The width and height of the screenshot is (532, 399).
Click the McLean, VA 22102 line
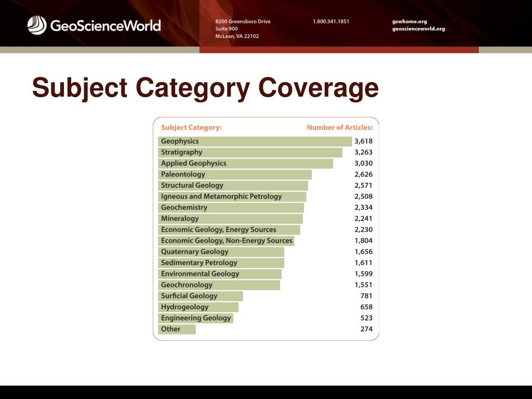[237, 36]
